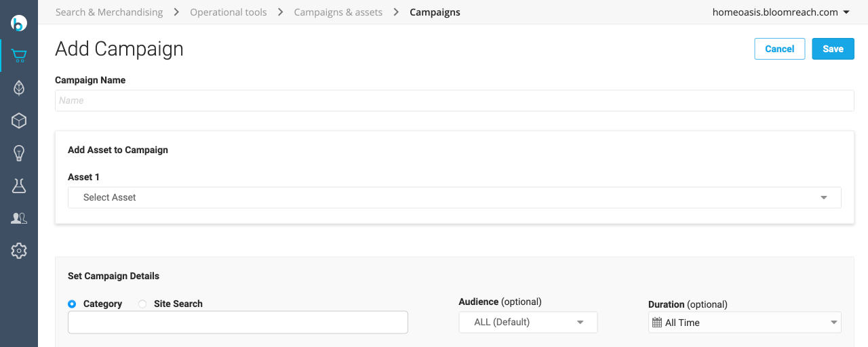Screen dimensions: 868x347
Task: Open the homeoasis.bloomreach.com account dropdown
Action: point(781,12)
